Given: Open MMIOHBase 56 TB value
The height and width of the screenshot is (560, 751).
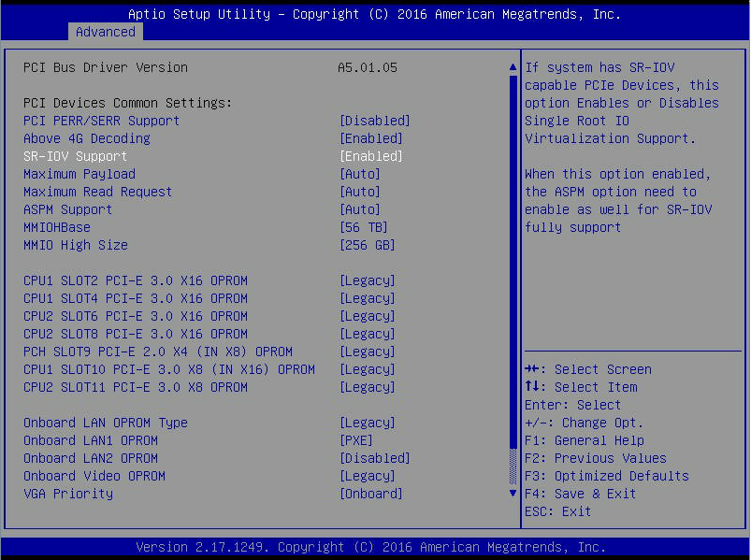Looking at the screenshot, I should click(x=364, y=227).
